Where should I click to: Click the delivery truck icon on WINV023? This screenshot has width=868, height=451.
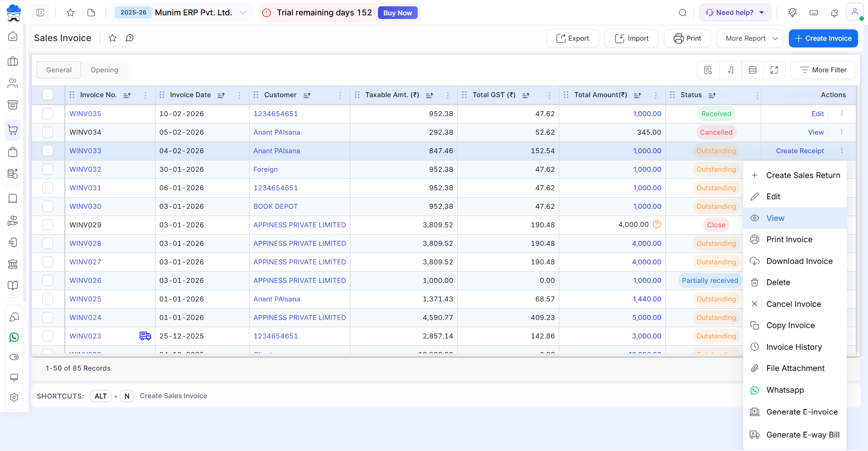pyautogui.click(x=145, y=336)
